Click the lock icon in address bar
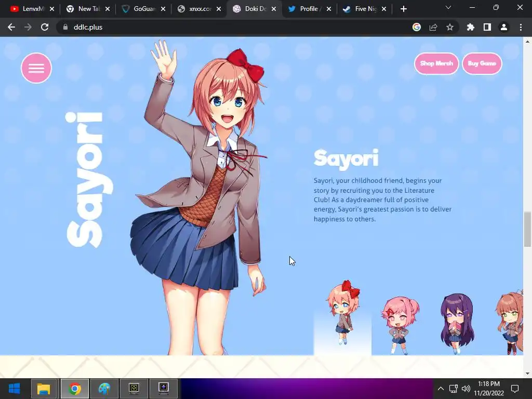This screenshot has width=532, height=399. click(65, 27)
